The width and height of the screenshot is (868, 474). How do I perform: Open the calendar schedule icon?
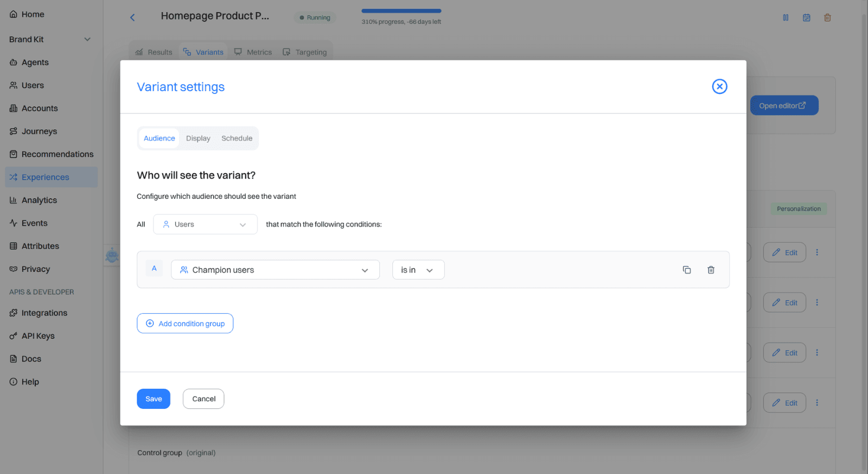point(807,17)
